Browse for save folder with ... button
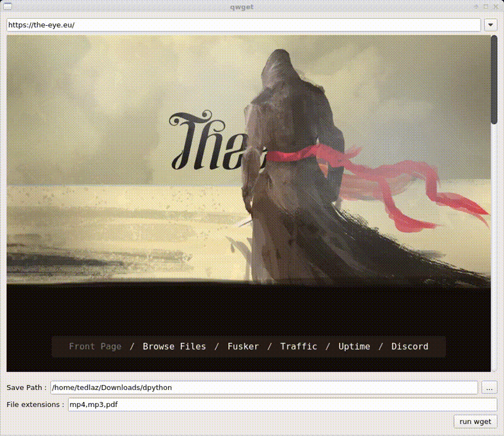The height and width of the screenshot is (436, 504). click(x=490, y=387)
